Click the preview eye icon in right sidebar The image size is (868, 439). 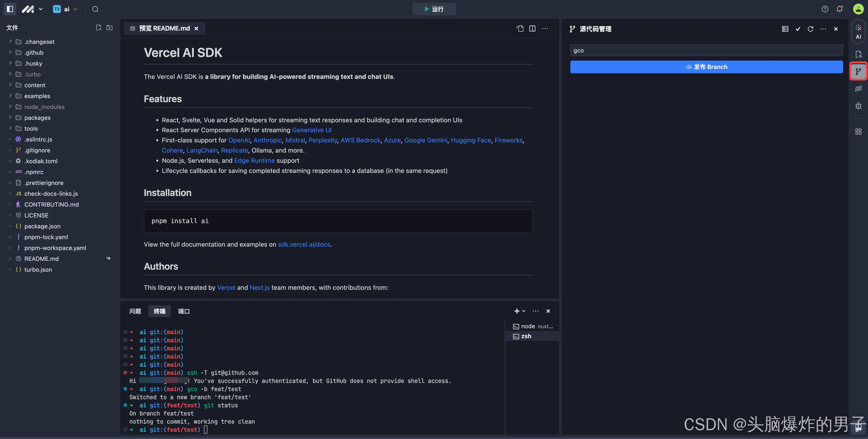[858, 89]
